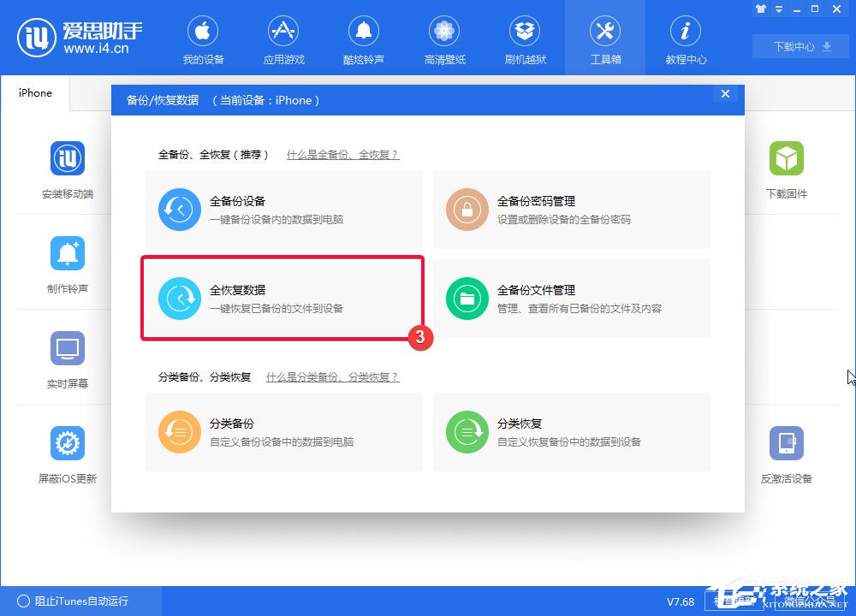This screenshot has width=856, height=616.
Task: Open the 什么是全备份、全恢复 help link
Action: [343, 154]
